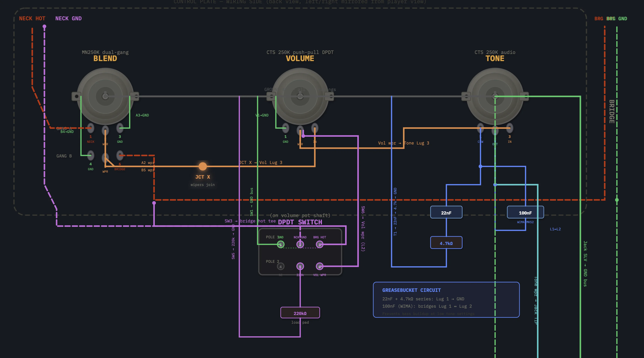Click the NECK HOT label
644x358 pixels.
32,18
